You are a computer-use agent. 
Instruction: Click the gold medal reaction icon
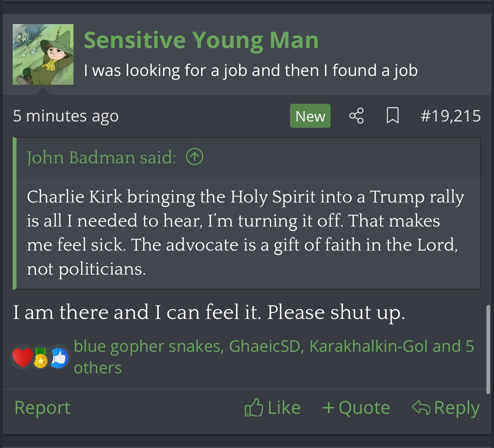click(41, 358)
